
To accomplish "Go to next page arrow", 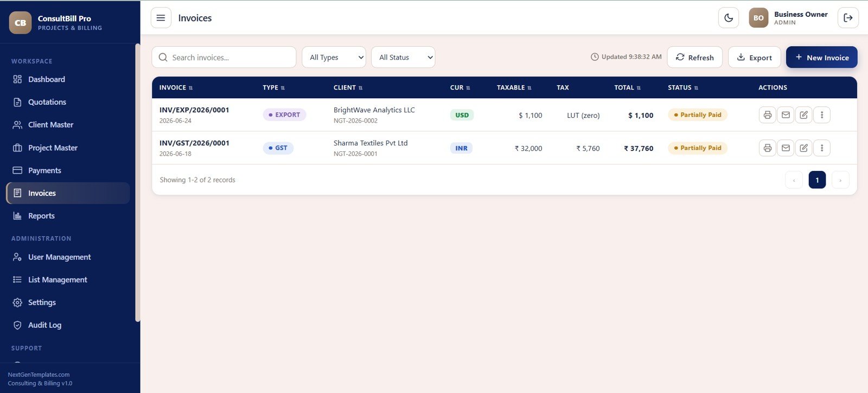I will tap(840, 180).
